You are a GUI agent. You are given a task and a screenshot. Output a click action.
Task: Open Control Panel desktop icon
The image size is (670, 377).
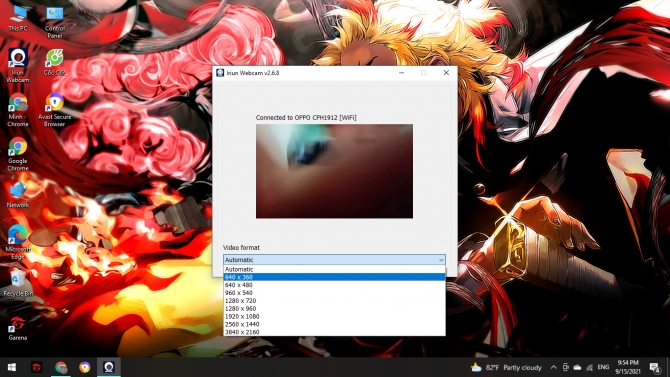pos(55,21)
